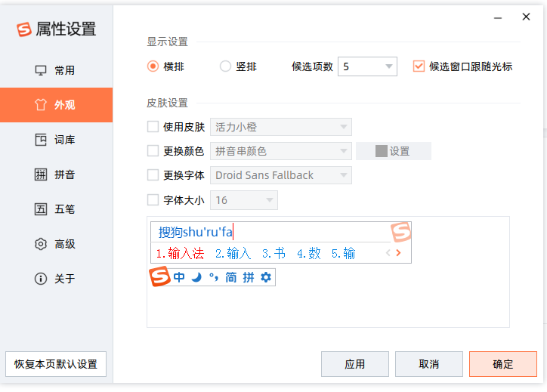
Task: Click the shirt icon beside 外观
Action: pyautogui.click(x=41, y=105)
